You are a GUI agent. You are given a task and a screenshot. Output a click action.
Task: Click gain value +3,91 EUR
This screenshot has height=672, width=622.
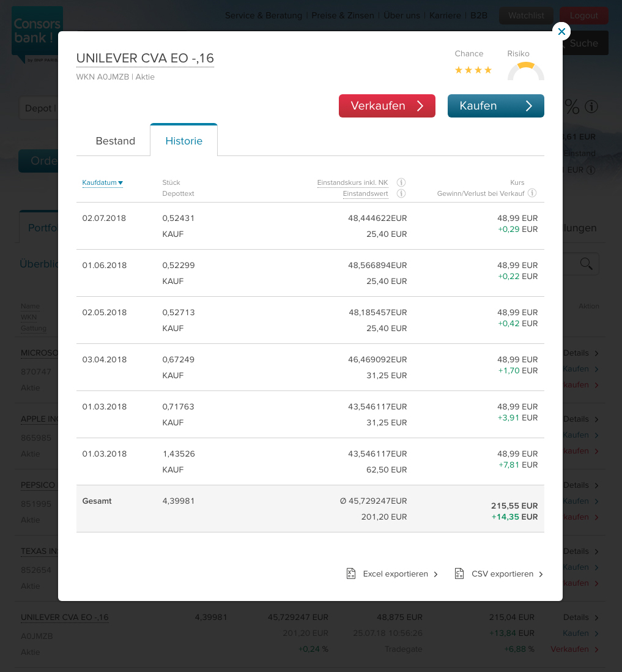click(517, 418)
